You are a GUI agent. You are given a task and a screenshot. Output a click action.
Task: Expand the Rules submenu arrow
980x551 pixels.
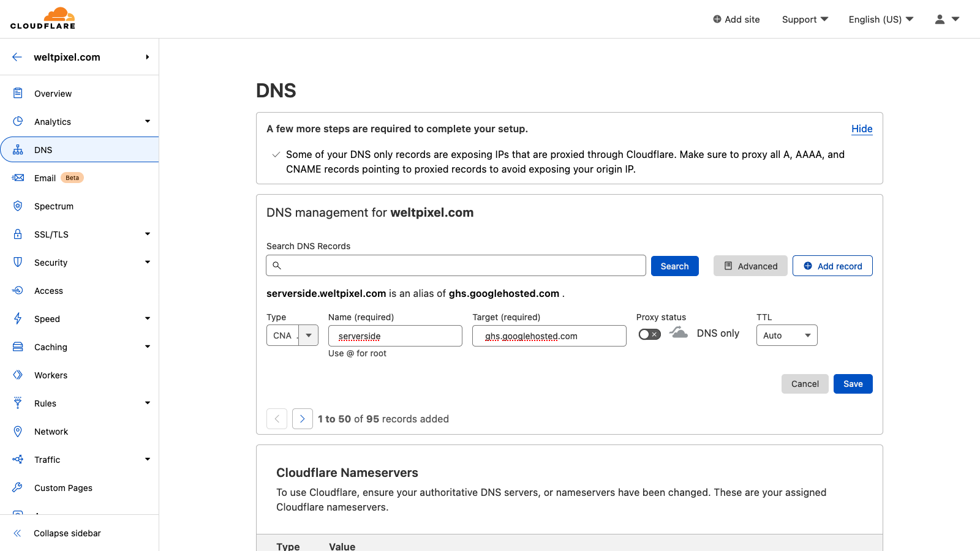click(x=147, y=403)
